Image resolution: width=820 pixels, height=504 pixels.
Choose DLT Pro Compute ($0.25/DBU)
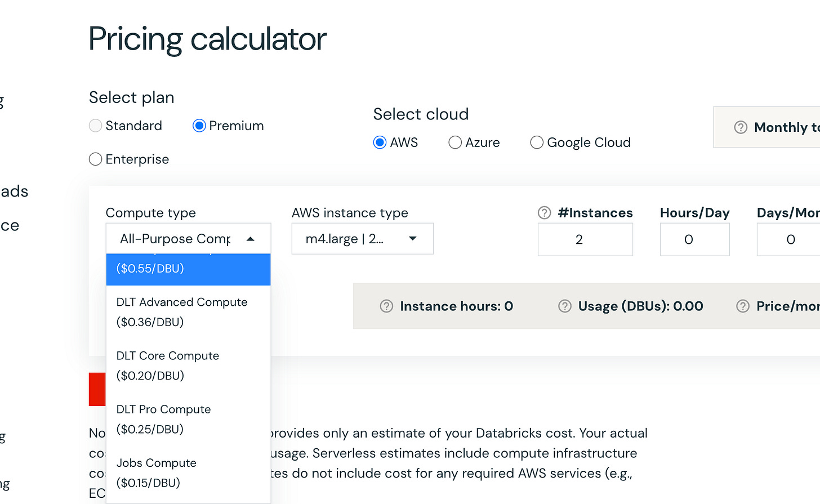click(x=188, y=419)
